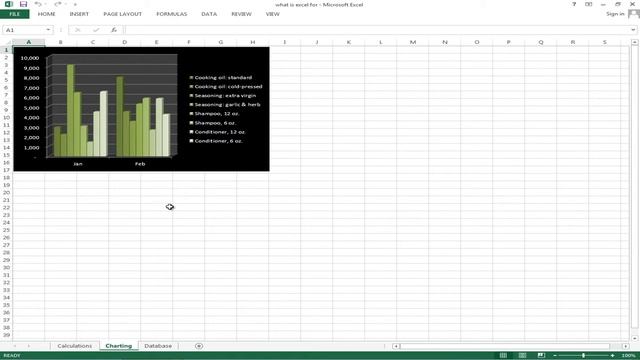The height and width of the screenshot is (360, 640).
Task: Click horizontal scrollbar left arrow
Action: tap(396, 346)
